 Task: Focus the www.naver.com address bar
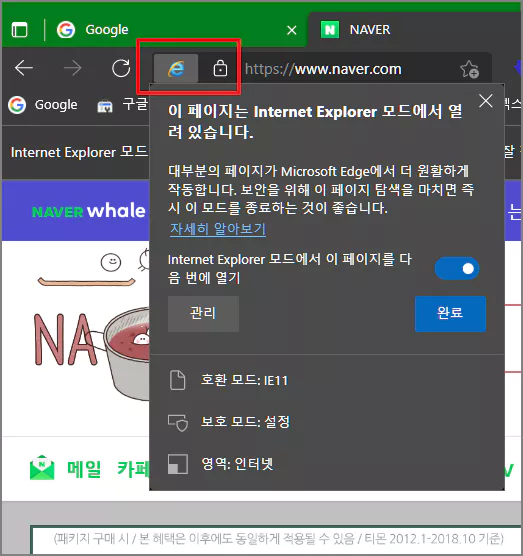point(323,69)
